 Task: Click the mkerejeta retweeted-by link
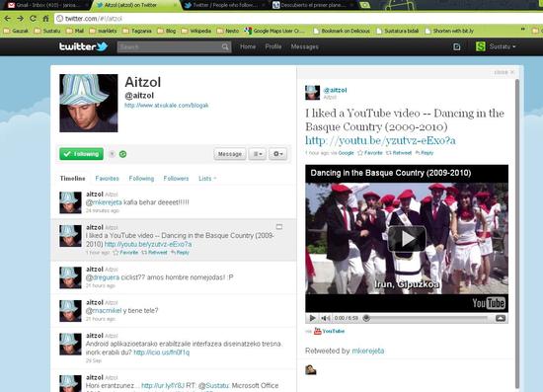(368, 351)
